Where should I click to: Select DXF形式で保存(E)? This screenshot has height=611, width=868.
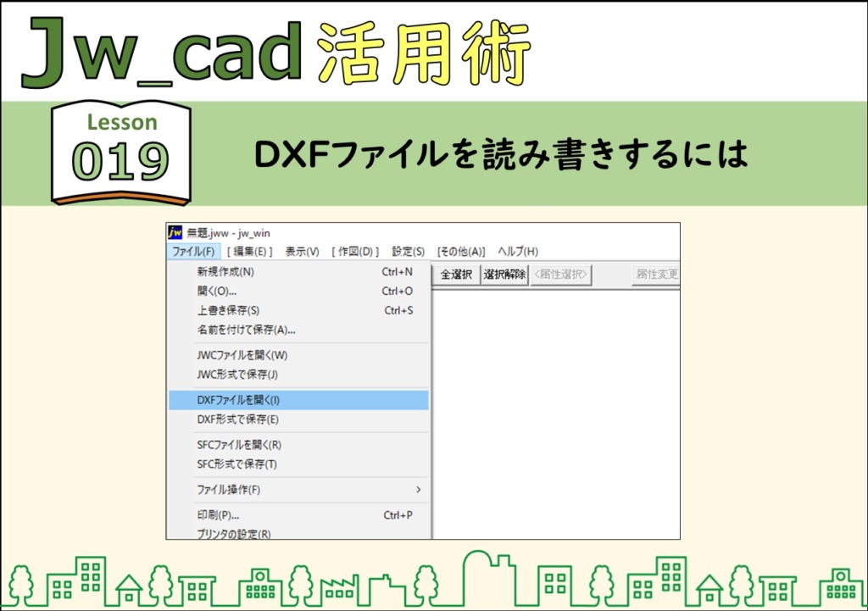[299, 419]
